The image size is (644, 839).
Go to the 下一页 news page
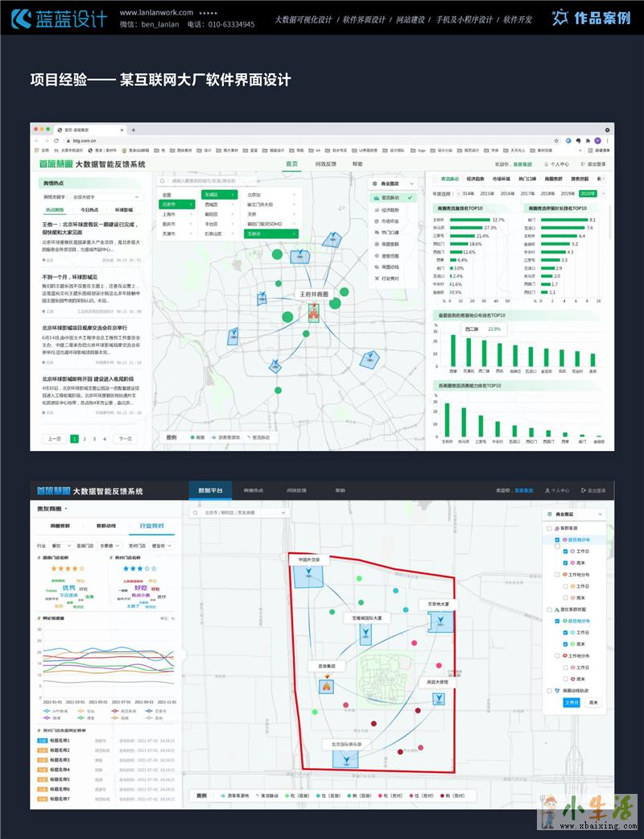coord(123,439)
